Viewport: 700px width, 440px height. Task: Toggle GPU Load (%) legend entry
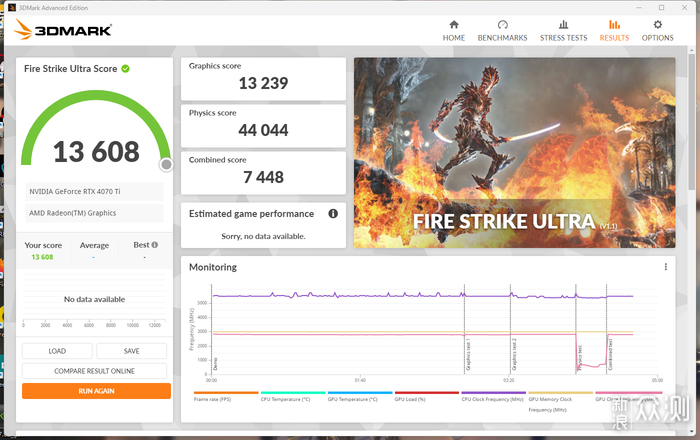coord(427,396)
